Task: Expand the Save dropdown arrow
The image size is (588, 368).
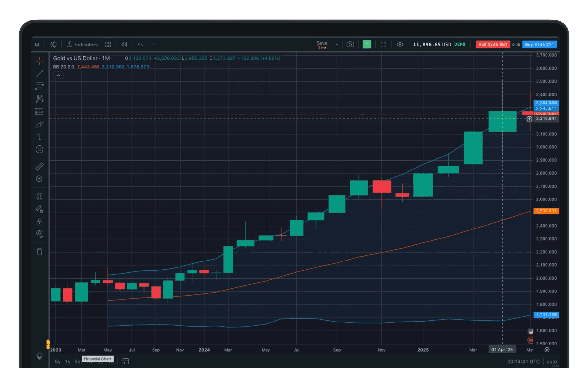Action: tap(337, 45)
